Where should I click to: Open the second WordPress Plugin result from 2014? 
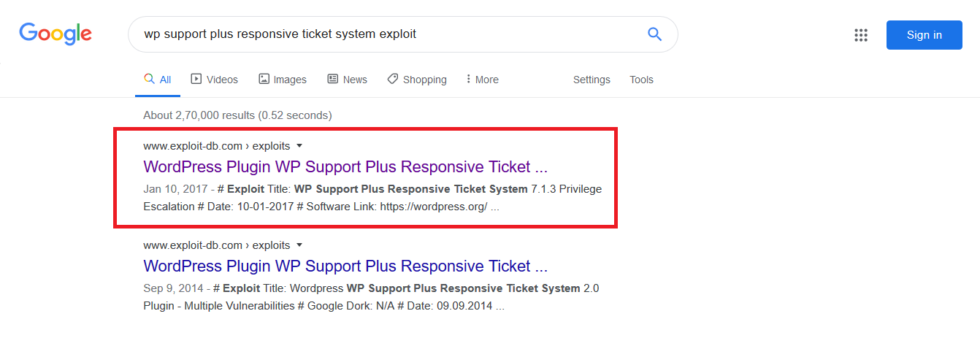(345, 266)
